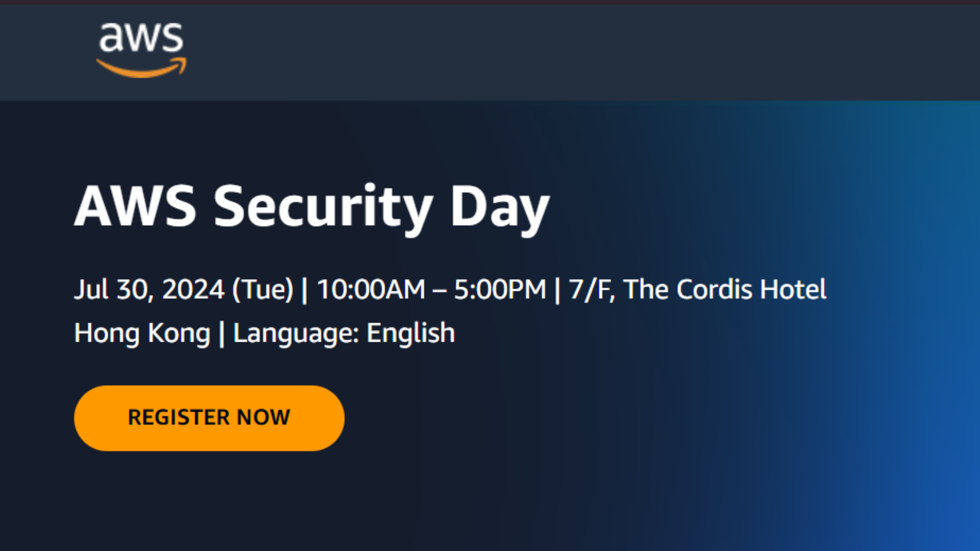Click the Language: English label
Image resolution: width=980 pixels, height=551 pixels.
coord(344,334)
